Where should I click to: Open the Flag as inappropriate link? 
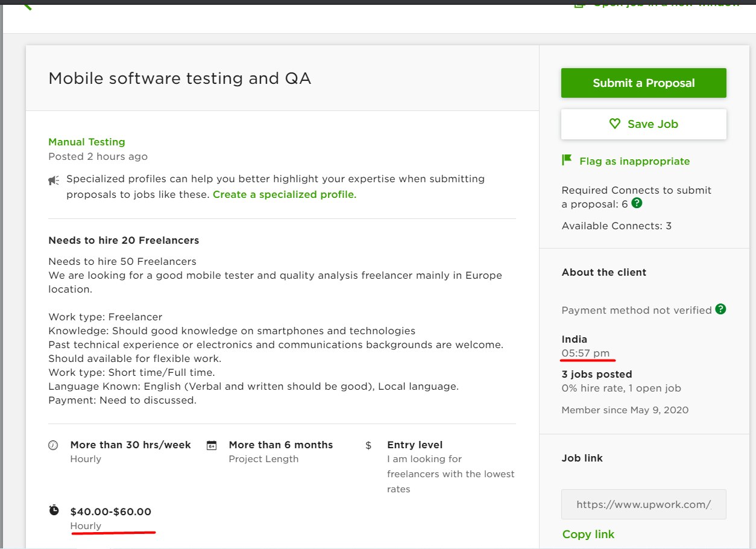(x=634, y=161)
